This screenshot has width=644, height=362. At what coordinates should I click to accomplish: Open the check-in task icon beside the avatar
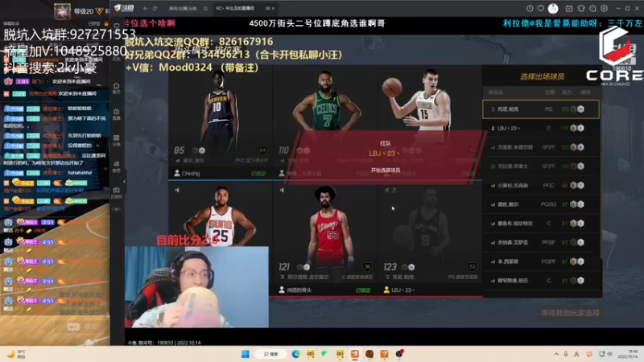569,8
